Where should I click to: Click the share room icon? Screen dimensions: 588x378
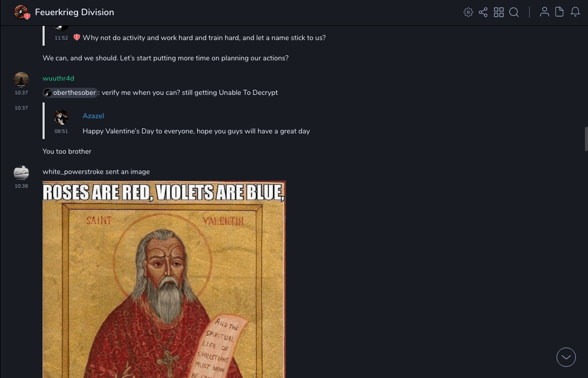pyautogui.click(x=483, y=12)
